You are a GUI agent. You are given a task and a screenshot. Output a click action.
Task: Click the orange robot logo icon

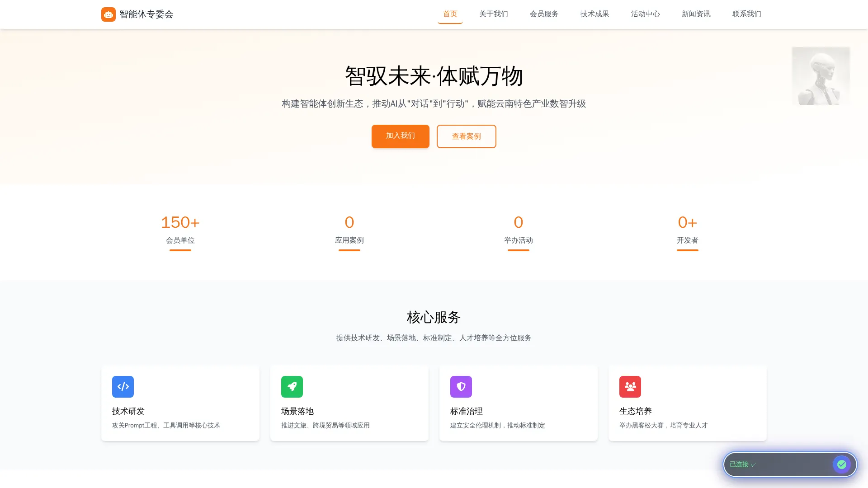[x=108, y=14]
